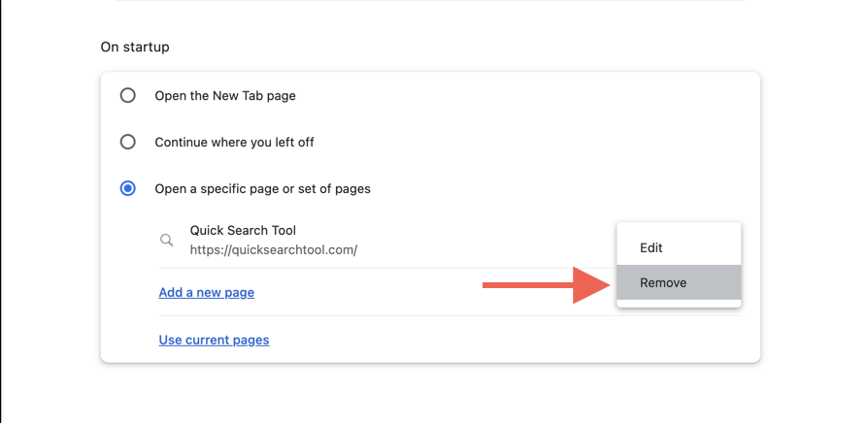The width and height of the screenshot is (868, 423).
Task: Click the selected Open a specific page radio
Action: tap(127, 189)
